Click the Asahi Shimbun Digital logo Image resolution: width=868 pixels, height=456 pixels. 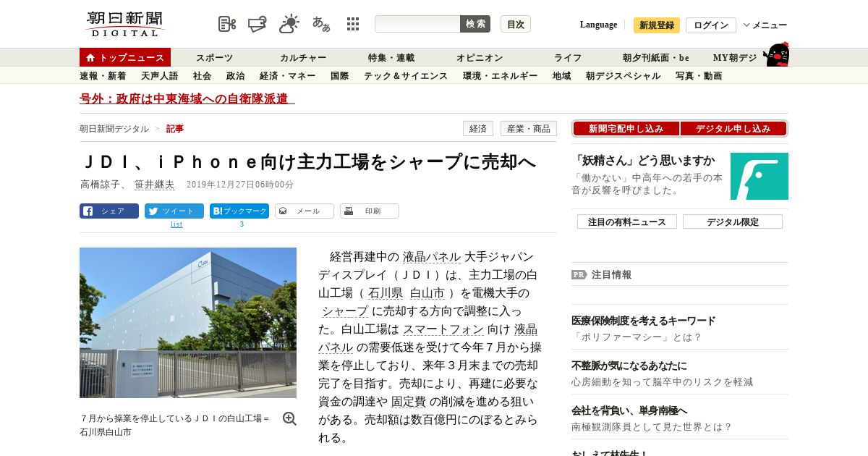[x=125, y=24]
